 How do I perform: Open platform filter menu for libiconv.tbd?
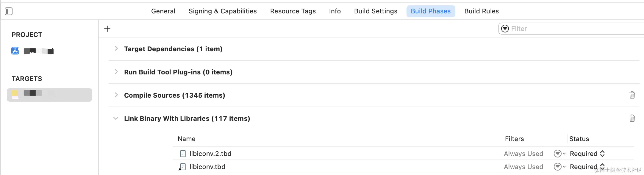point(559,167)
